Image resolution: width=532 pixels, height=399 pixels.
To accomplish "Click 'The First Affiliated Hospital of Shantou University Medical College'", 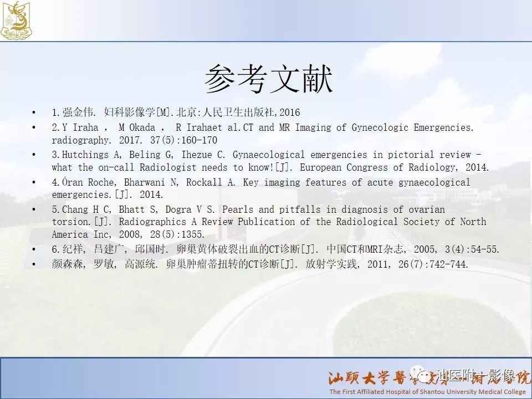I will 427,392.
